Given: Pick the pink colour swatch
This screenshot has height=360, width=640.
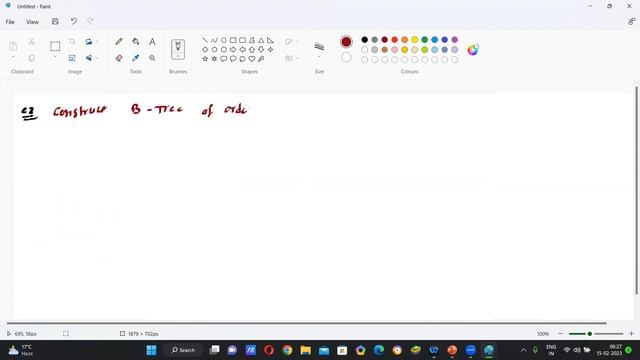Looking at the screenshot, I should tap(395, 50).
